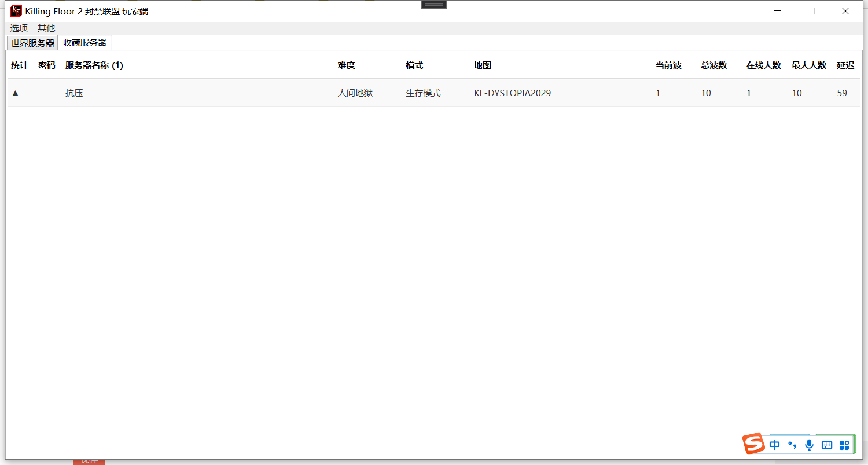Click the ▲ stats arrow in 抗压 row
The height and width of the screenshot is (465, 868).
coord(16,93)
